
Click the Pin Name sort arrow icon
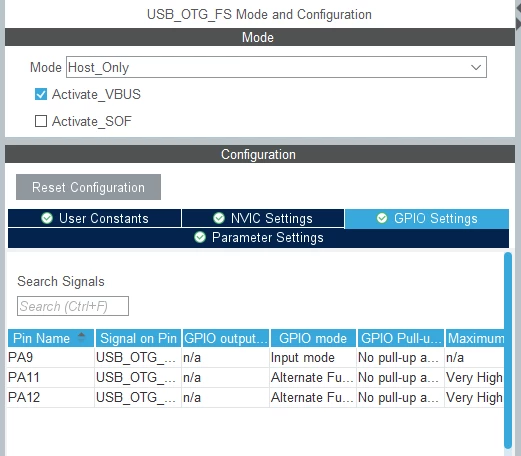point(81,337)
